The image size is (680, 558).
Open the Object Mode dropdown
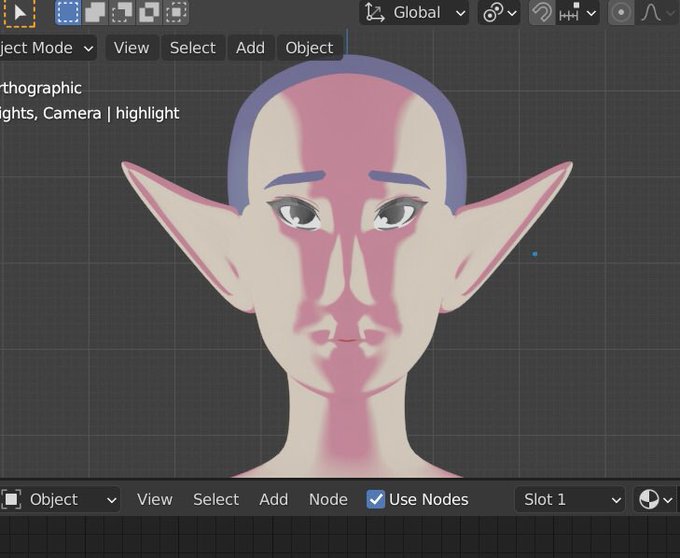(46, 48)
